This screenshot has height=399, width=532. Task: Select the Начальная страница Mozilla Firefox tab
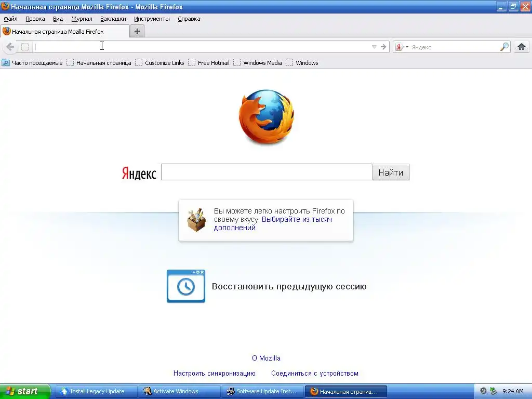pos(65,31)
